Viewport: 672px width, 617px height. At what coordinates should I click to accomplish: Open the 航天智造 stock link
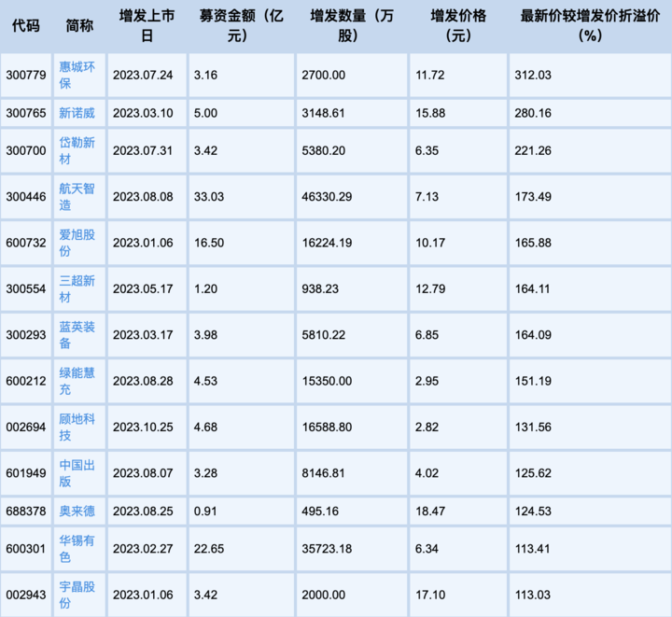[77, 197]
